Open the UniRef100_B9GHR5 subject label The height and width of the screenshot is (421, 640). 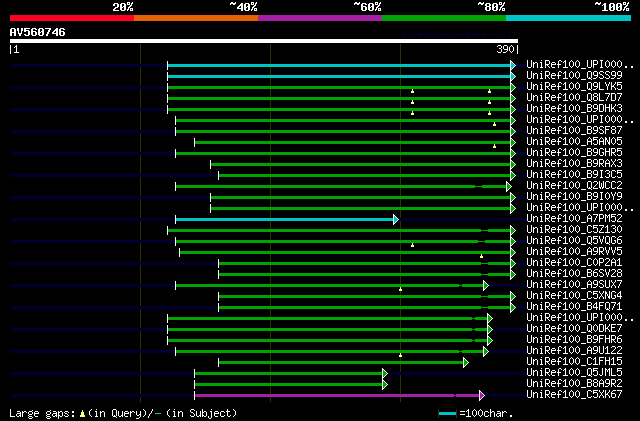click(x=574, y=152)
